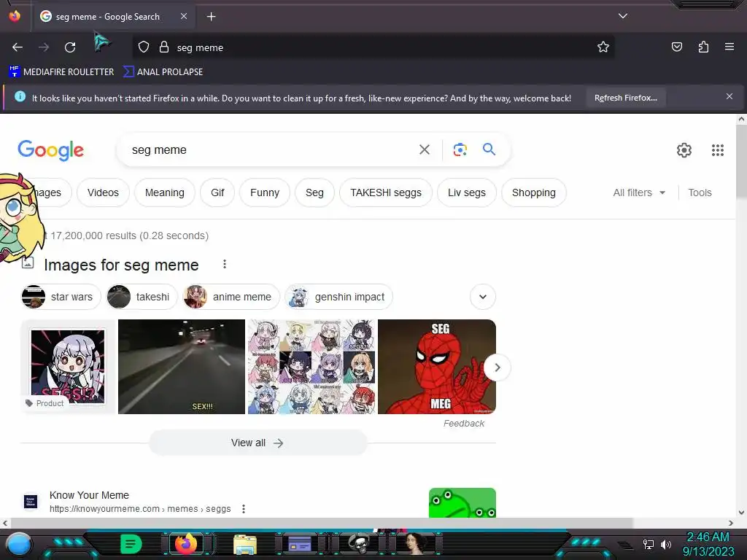Click Firefox icon on the taskbar
The image size is (747, 560).
coord(186,543)
